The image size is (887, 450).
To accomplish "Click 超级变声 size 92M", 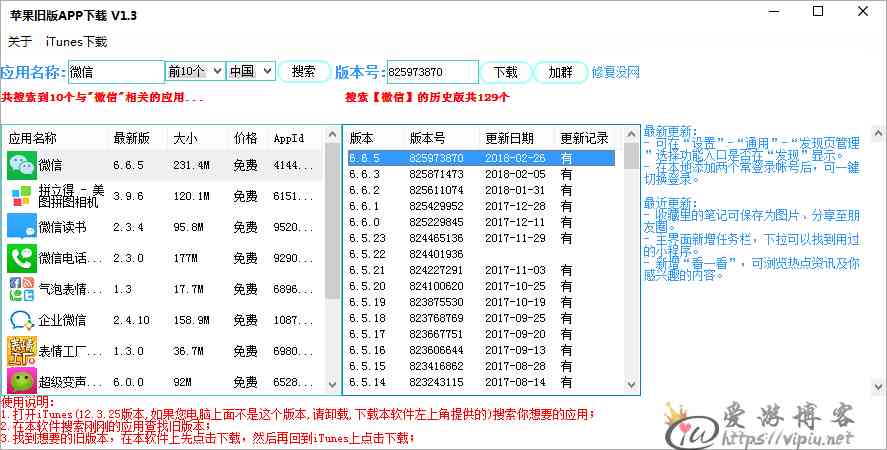I will pos(183,382).
